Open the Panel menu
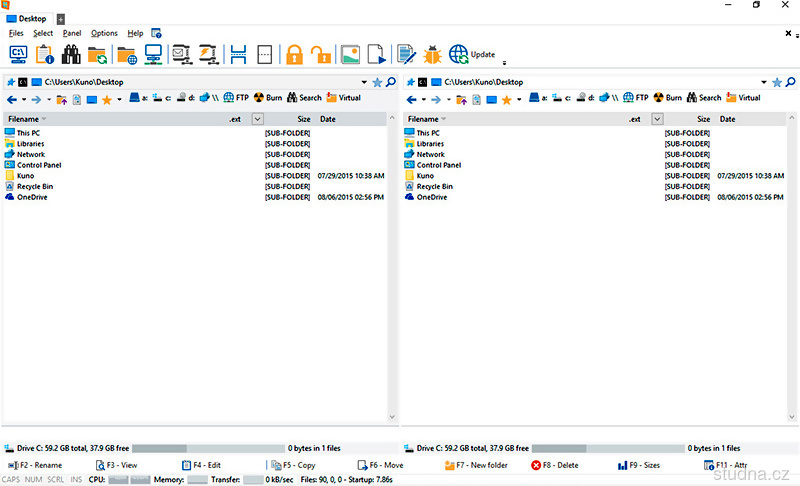This screenshot has width=800, height=486. [x=72, y=33]
